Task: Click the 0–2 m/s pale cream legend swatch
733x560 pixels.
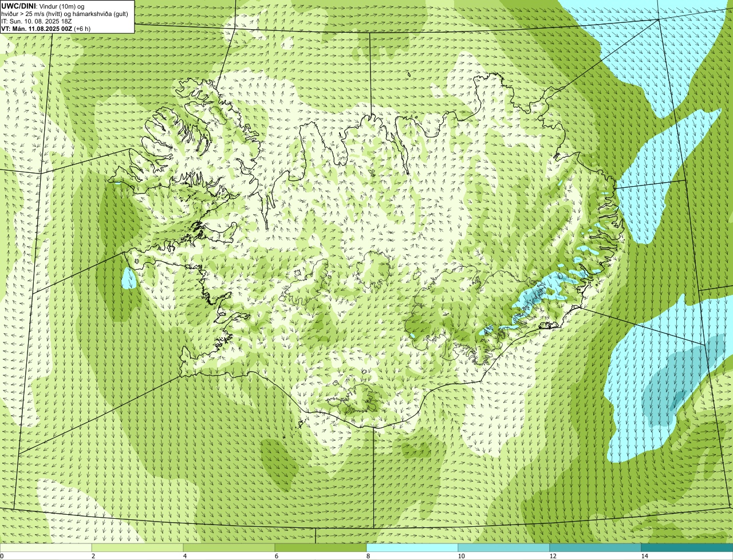Action: coord(46,547)
